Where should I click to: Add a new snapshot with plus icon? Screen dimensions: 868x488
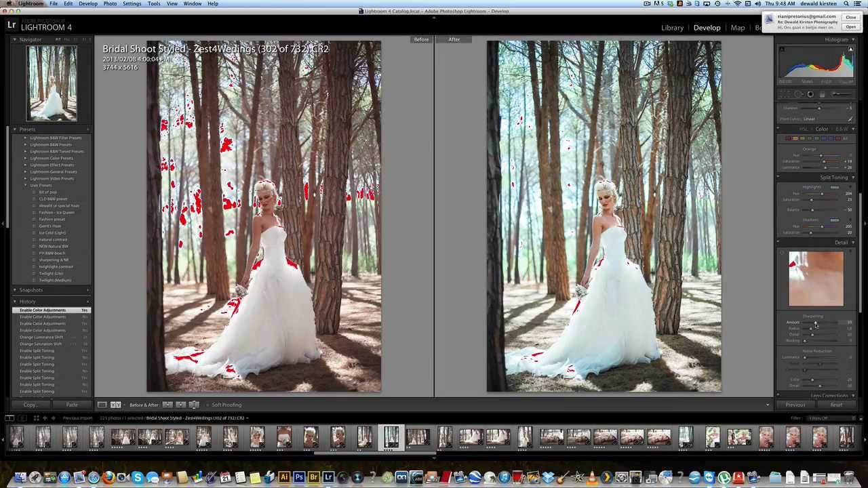(87, 290)
